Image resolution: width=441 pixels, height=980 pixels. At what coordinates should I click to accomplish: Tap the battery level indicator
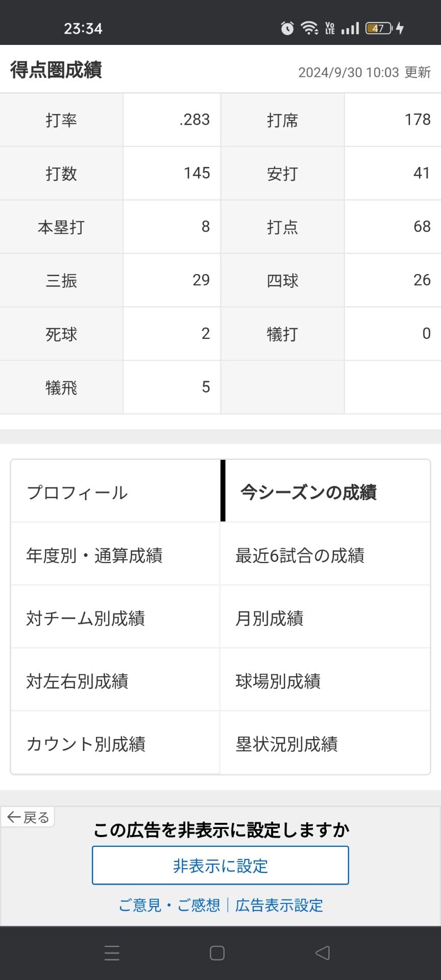point(379,28)
